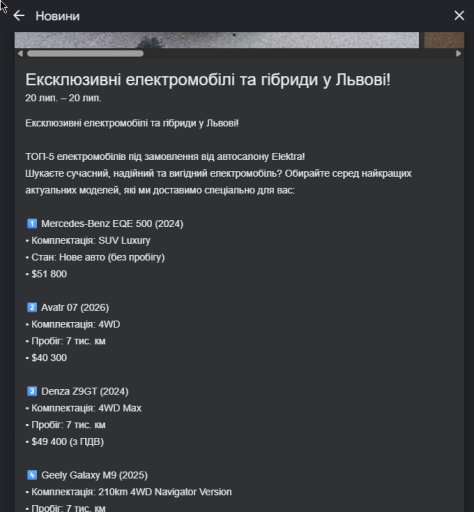This screenshot has width=474, height=512.
Task: Click the left arrow of the image scrollbar
Action: tap(20, 53)
